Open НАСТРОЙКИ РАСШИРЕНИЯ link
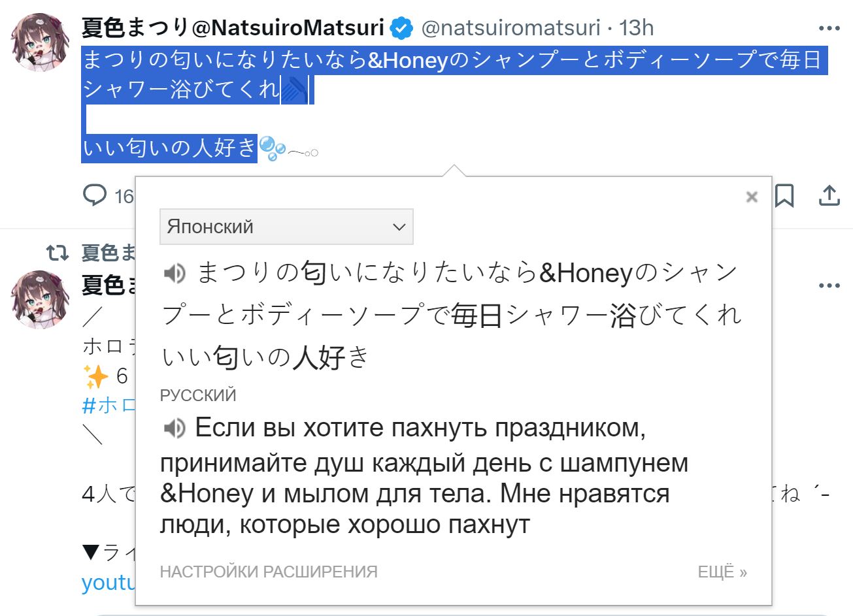853x616 pixels. 269,572
